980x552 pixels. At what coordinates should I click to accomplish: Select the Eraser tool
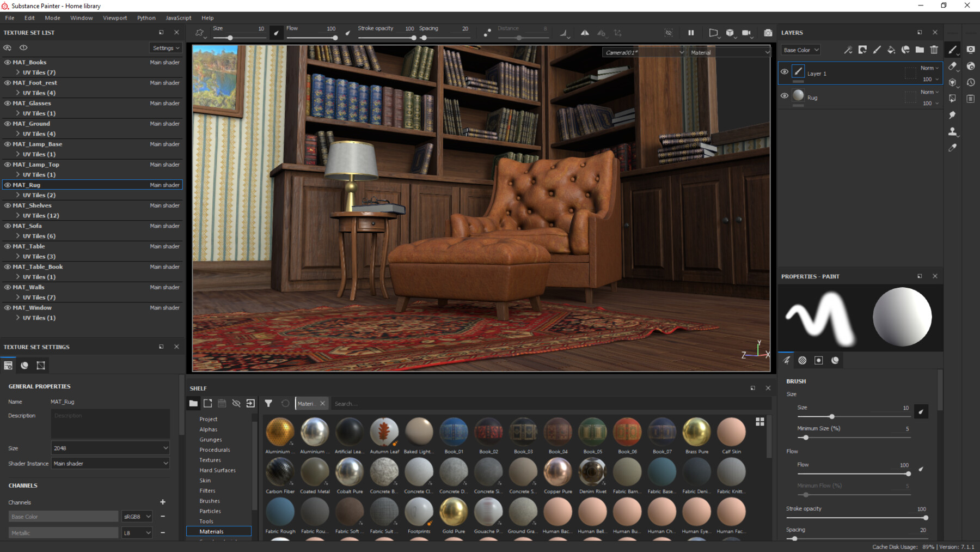[953, 66]
